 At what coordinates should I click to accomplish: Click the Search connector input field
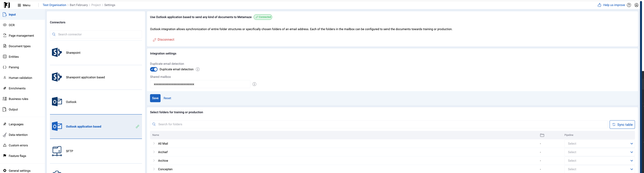coord(96,34)
